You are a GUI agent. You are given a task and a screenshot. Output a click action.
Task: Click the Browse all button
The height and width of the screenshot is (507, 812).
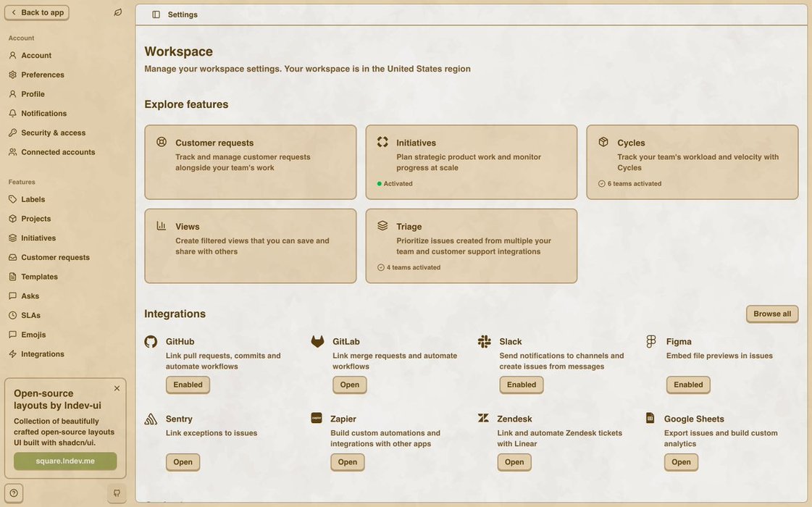[772, 314]
